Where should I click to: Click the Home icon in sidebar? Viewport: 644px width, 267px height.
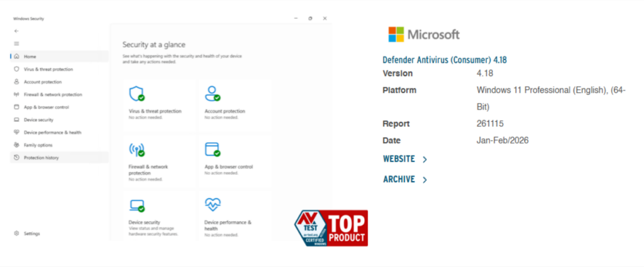[x=16, y=57]
